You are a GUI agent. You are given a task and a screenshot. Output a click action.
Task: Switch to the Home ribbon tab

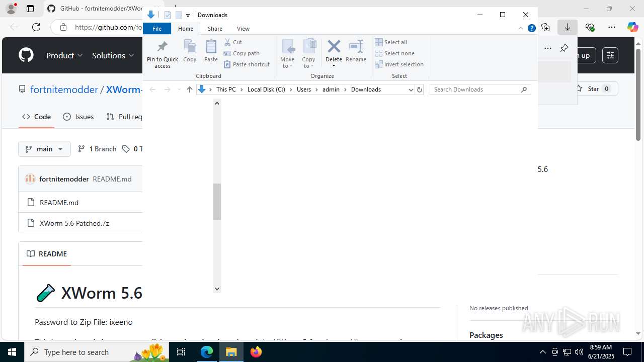point(186,29)
